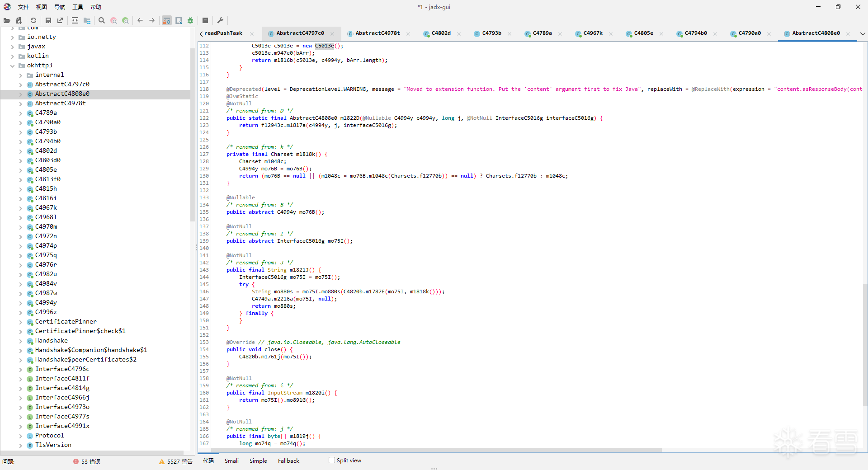The image size is (868, 470).
Task: Show the Simple code view
Action: (x=258, y=461)
